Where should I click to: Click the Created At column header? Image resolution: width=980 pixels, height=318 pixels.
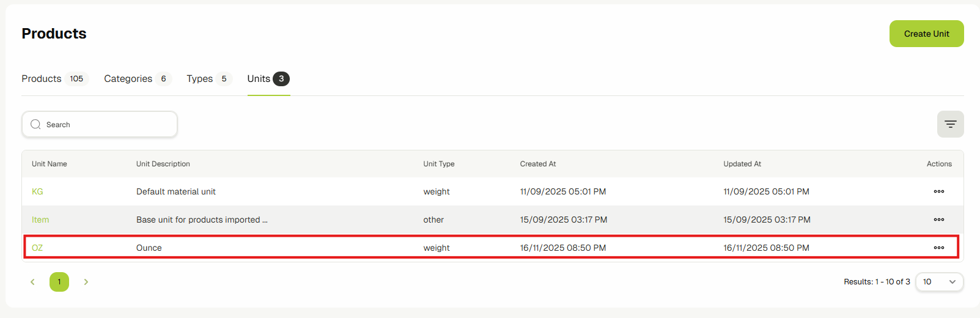[x=538, y=164]
